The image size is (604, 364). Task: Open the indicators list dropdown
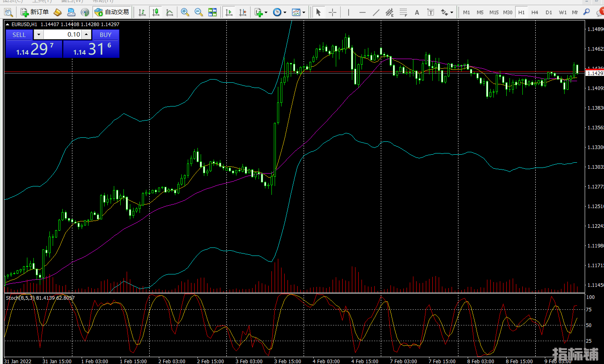(x=261, y=12)
